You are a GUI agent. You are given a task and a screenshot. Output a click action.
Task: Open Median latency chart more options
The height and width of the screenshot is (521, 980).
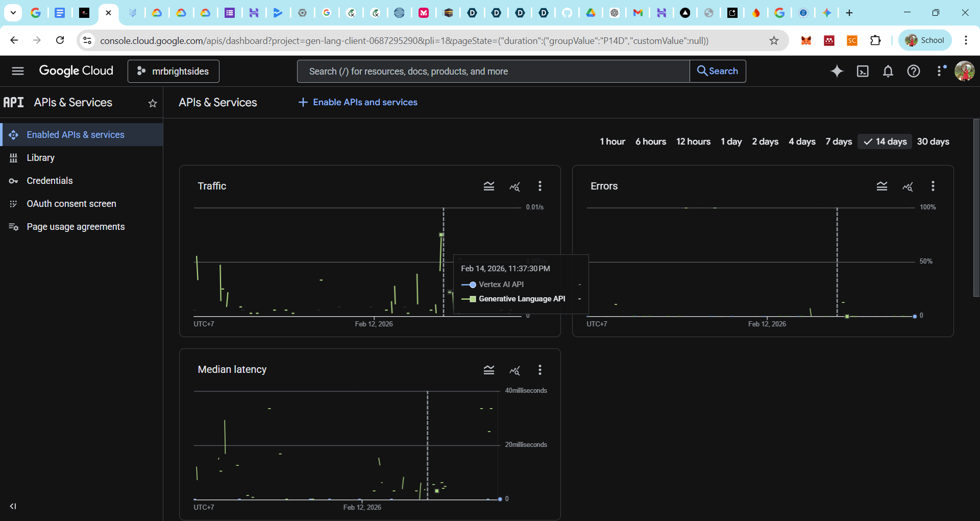pos(540,370)
